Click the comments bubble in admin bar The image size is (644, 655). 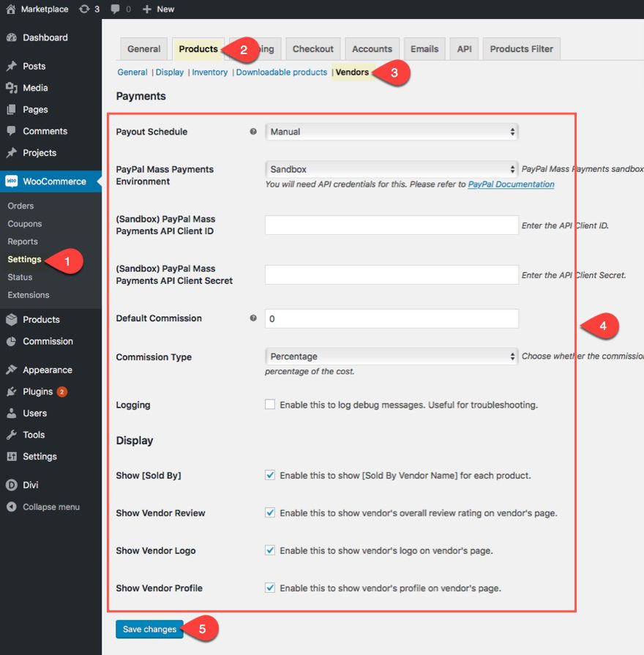[116, 10]
